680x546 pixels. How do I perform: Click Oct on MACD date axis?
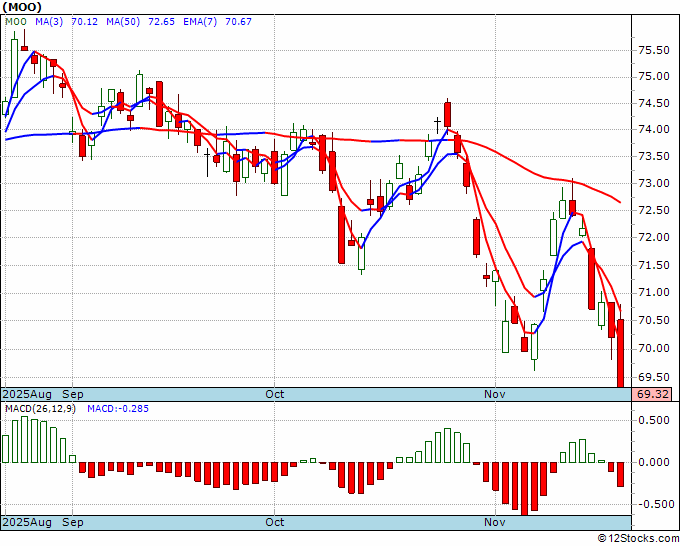(275, 523)
